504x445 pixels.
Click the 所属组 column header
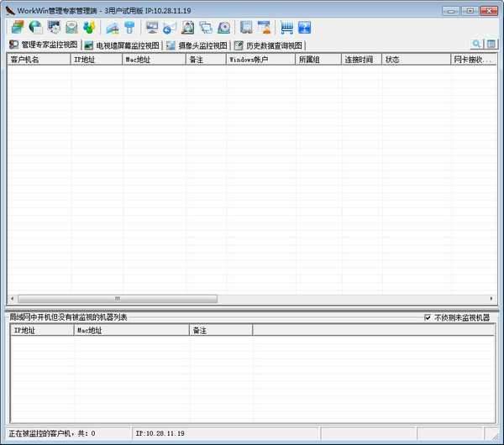(x=318, y=60)
